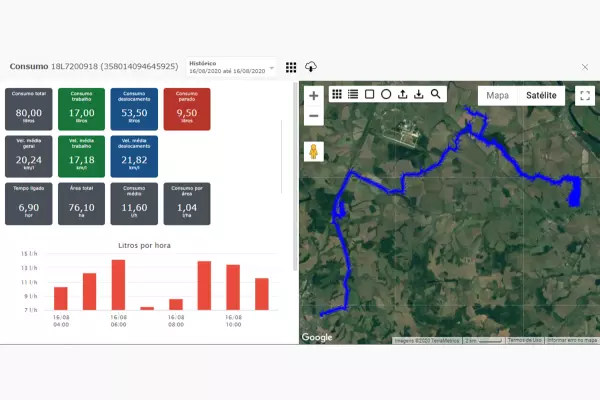Select the red Consumo parado card
This screenshot has width=600, height=400.
pyautogui.click(x=186, y=108)
